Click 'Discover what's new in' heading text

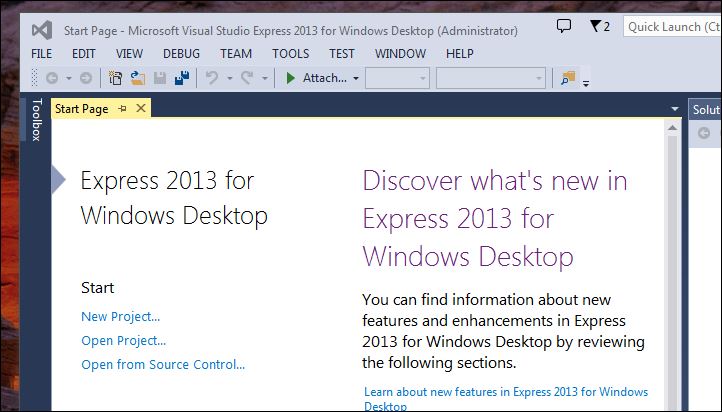[495, 180]
